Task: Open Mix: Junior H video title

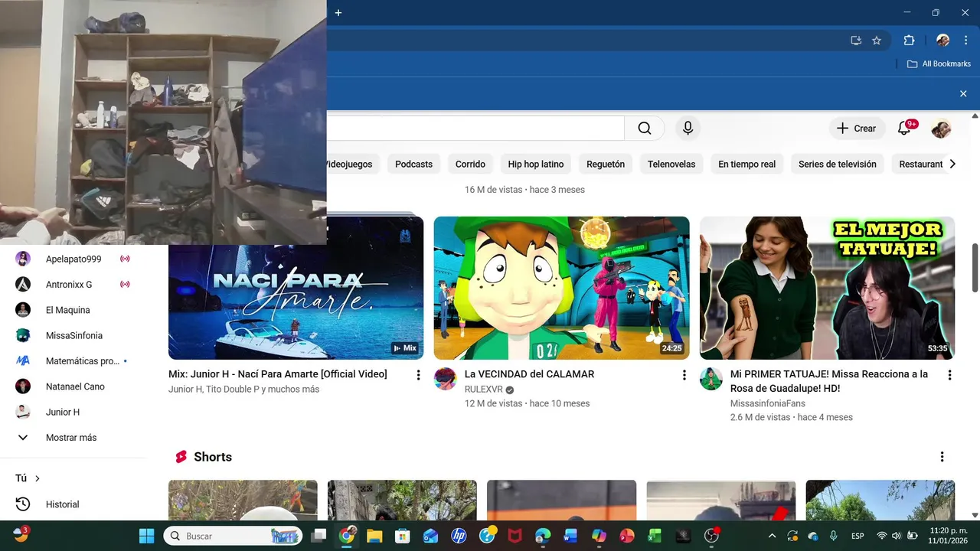Action: (278, 374)
